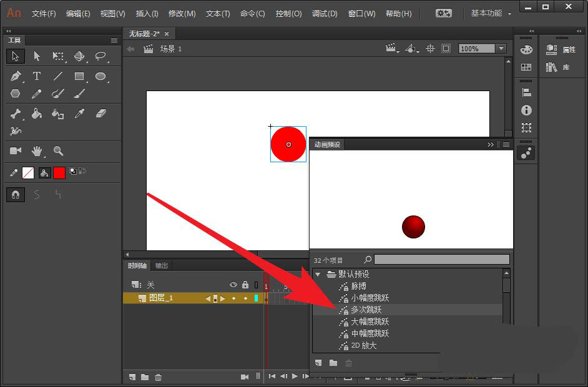The image size is (588, 387).
Task: Open the Tools panel options menu
Action: (114, 40)
